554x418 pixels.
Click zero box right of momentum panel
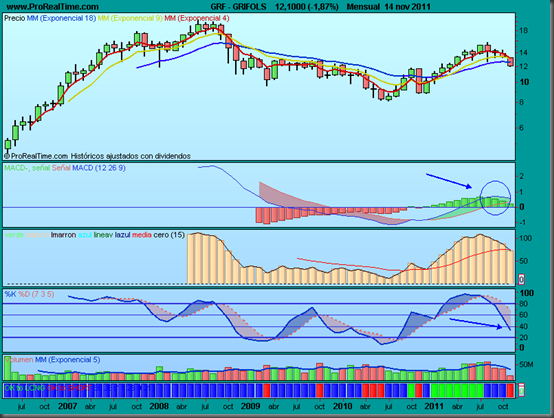tap(521, 279)
